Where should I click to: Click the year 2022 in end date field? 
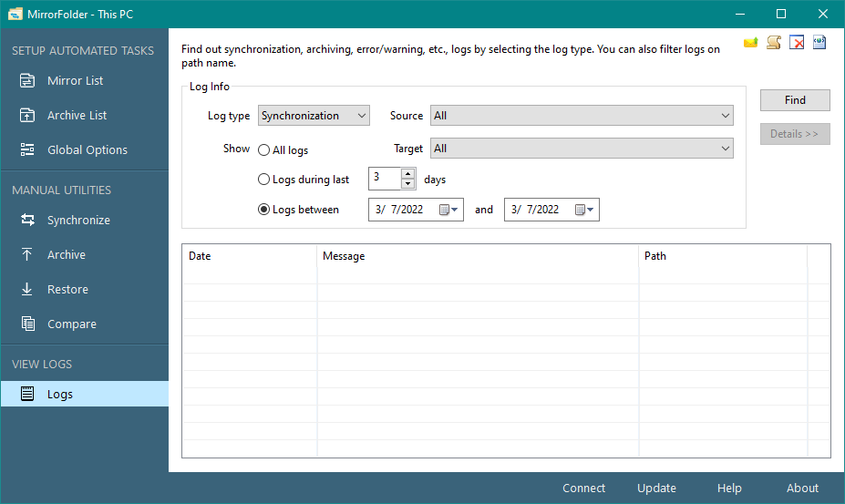click(546, 210)
